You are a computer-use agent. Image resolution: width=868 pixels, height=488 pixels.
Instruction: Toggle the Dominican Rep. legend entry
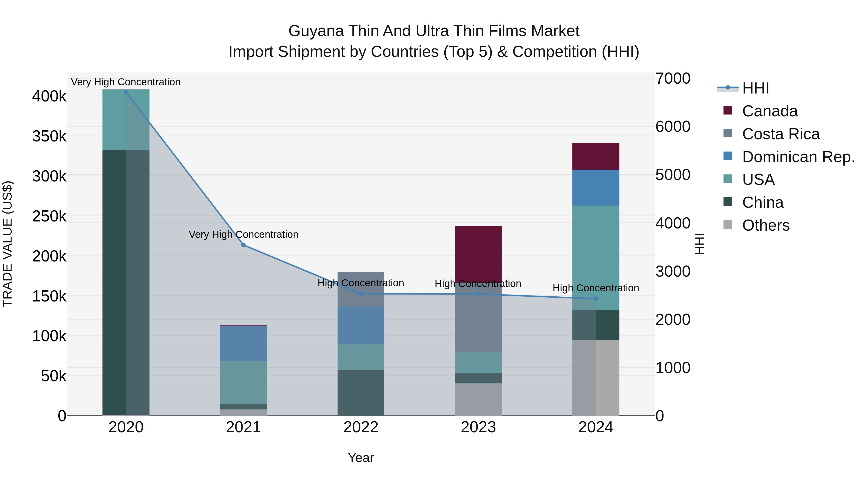789,157
